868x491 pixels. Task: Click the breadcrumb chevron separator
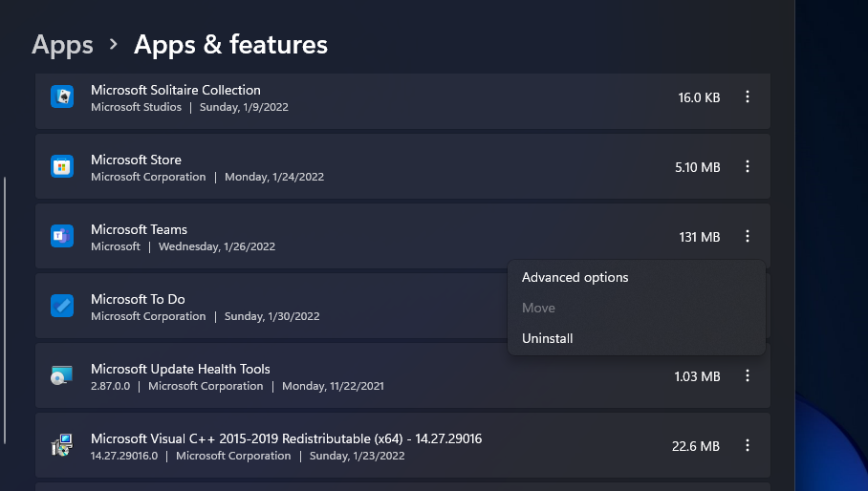(x=114, y=45)
